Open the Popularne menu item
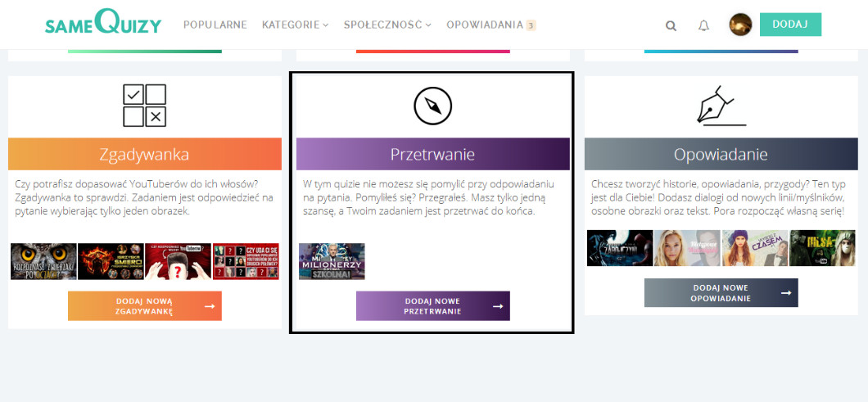 click(215, 25)
